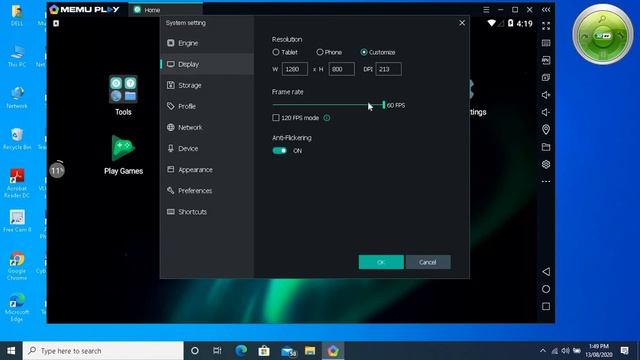This screenshot has width=640, height=360.
Task: Show more sidebar tools via the ellipsis
Action: pyautogui.click(x=546, y=182)
